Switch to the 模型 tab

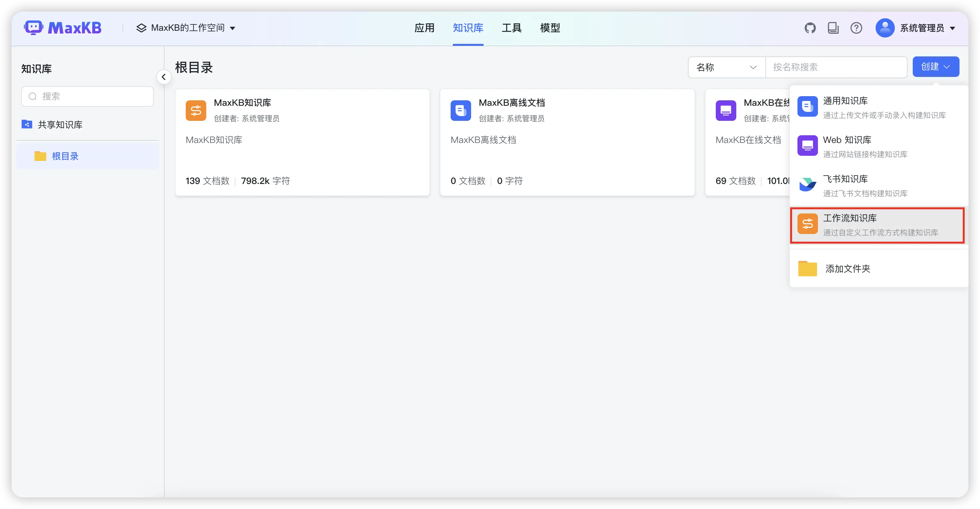[550, 28]
